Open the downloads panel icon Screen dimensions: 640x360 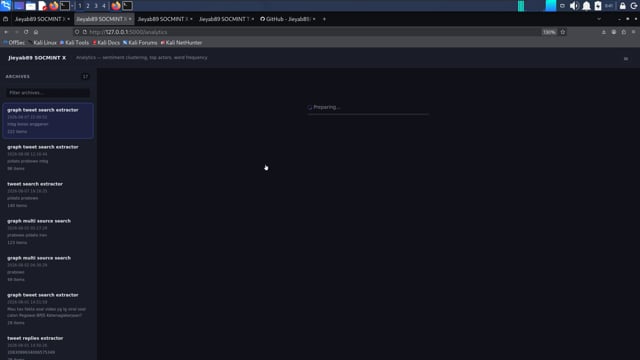tap(604, 32)
